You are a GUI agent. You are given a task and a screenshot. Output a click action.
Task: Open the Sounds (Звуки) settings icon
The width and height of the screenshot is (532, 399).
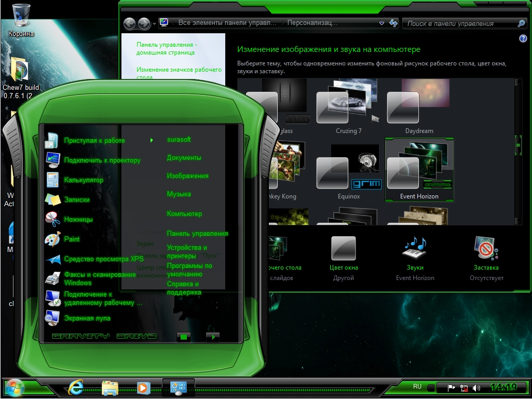(x=415, y=249)
